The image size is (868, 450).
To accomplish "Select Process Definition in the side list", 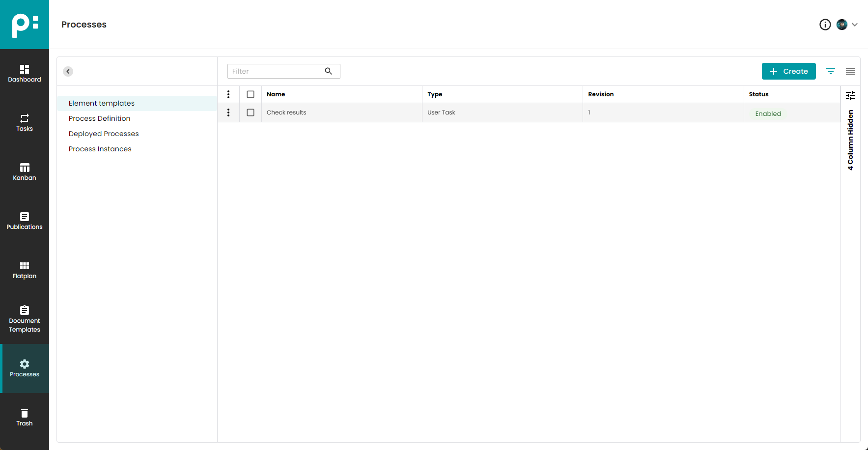I will click(100, 118).
